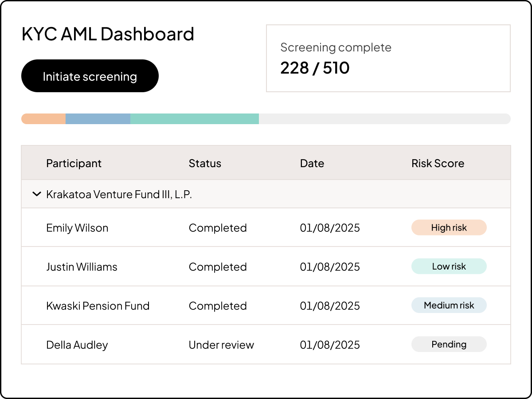Sort by the Participant column header
The height and width of the screenshot is (399, 532).
(x=74, y=163)
